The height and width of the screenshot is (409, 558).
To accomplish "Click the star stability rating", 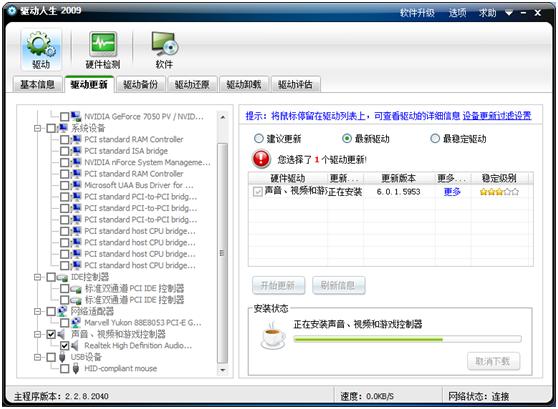I will click(499, 192).
